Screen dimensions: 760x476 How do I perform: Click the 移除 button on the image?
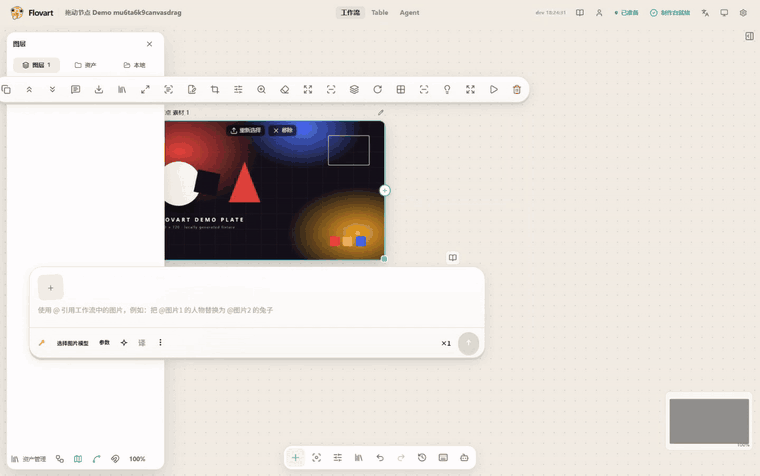[x=283, y=130]
